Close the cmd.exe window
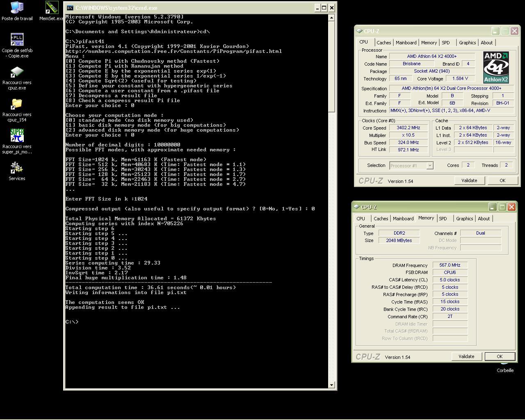Screen dimensions: 525x420 (332, 8)
